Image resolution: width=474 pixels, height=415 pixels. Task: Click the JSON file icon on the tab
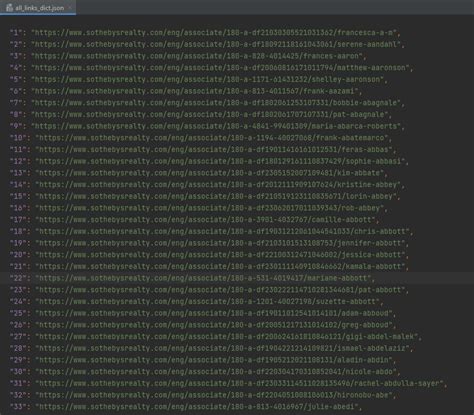tap(9, 8)
